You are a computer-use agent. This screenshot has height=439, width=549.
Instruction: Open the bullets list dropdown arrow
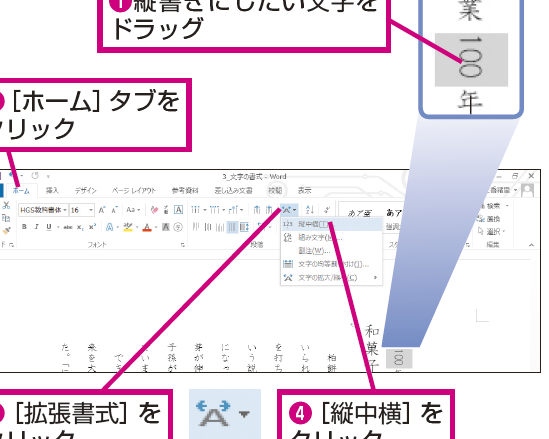[x=205, y=210]
